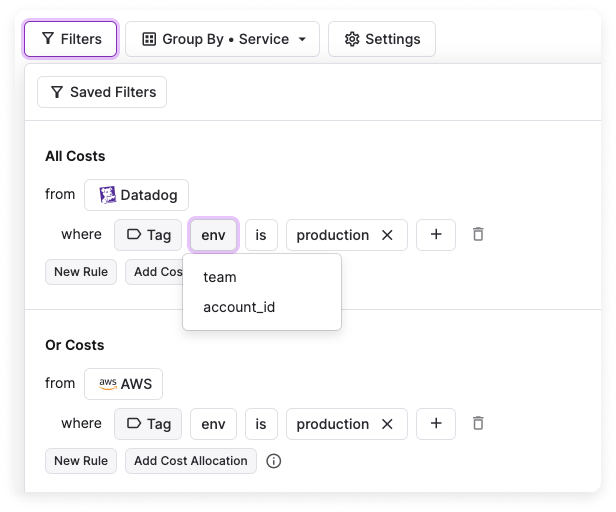Image resolution: width=616 pixels, height=512 pixels.
Task: Click the Tag type chip in AWS rule
Action: click(x=148, y=424)
